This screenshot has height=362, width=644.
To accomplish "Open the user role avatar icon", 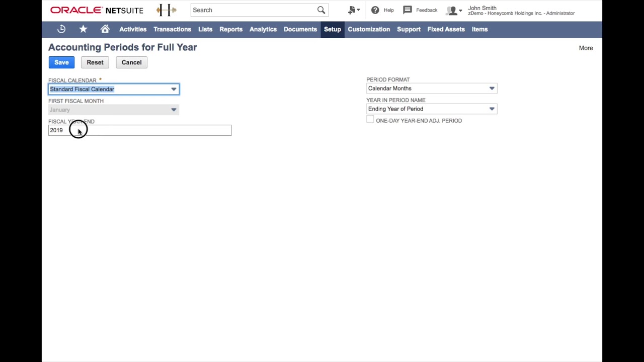I will (x=453, y=10).
